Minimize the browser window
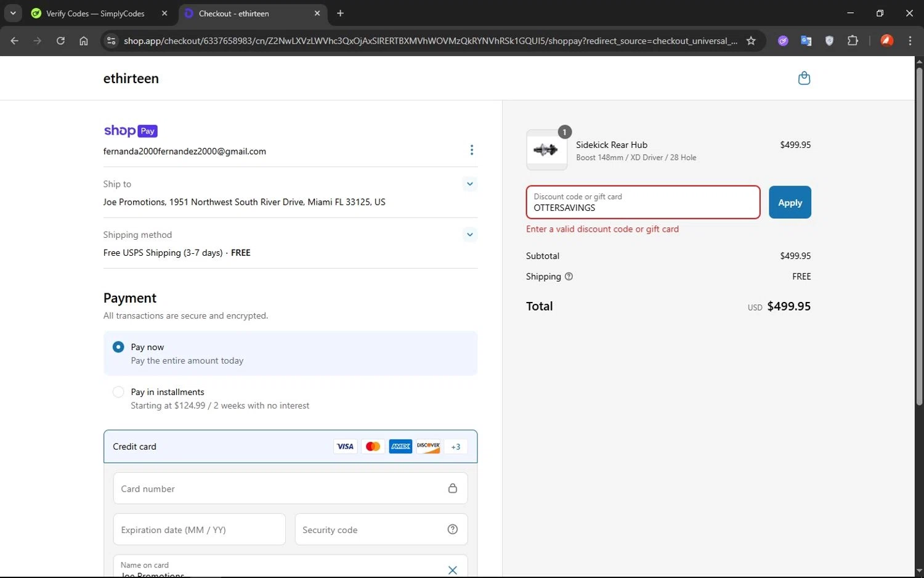This screenshot has width=924, height=578. tap(850, 13)
